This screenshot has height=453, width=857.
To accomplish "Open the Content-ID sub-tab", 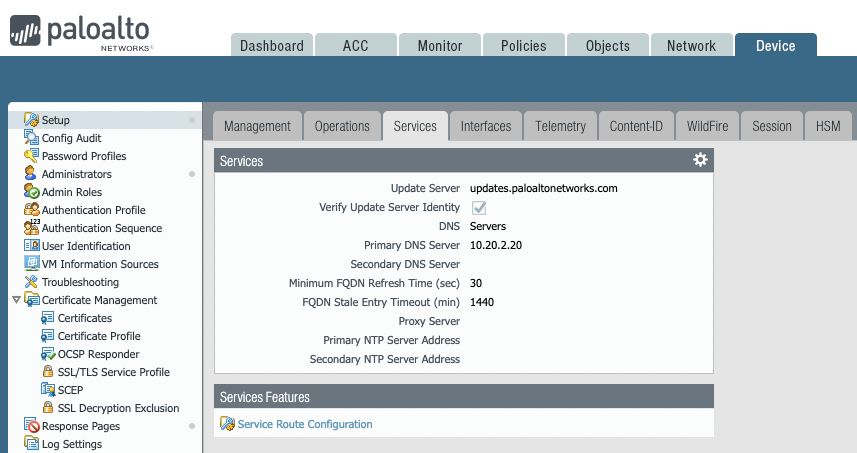I will [x=636, y=126].
